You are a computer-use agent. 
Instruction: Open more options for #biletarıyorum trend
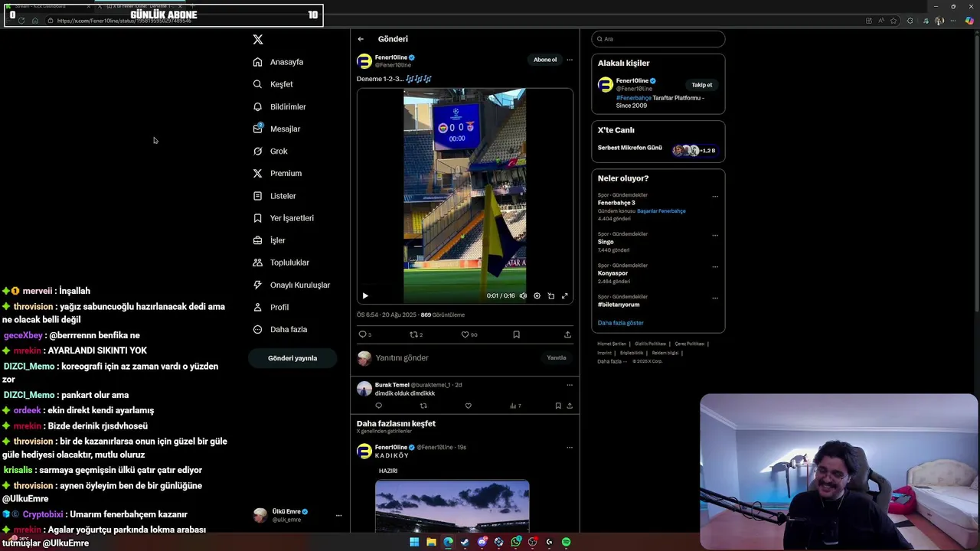[x=715, y=298]
